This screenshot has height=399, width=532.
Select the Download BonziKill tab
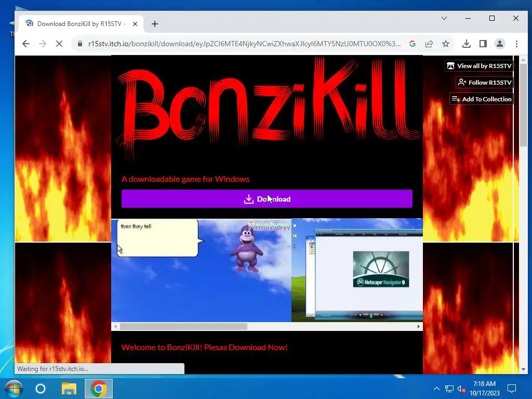pyautogui.click(x=81, y=24)
